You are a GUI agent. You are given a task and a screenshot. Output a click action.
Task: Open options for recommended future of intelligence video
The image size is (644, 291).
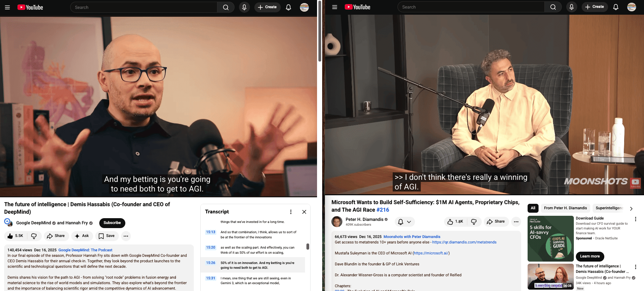pyautogui.click(x=635, y=267)
